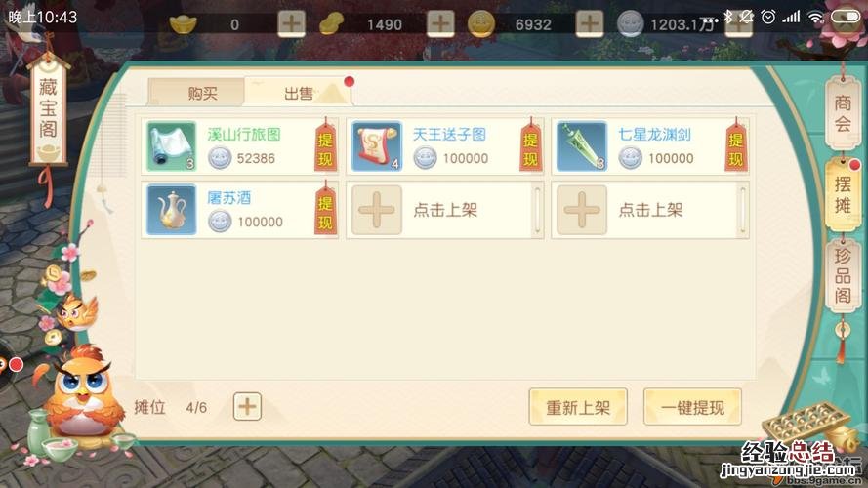Tap the 天王送子图 red scroll icon
The height and width of the screenshot is (488, 868).
pyautogui.click(x=377, y=146)
